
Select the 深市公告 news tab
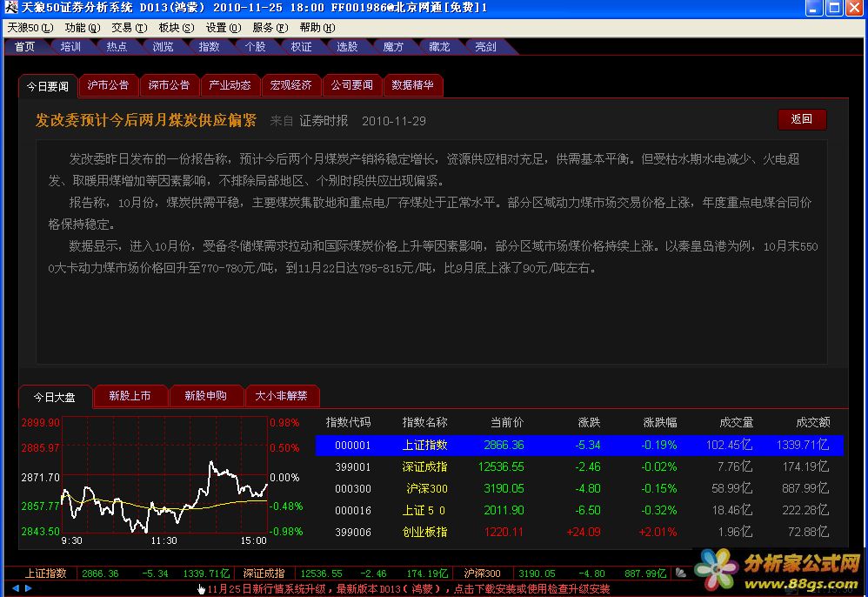[169, 85]
